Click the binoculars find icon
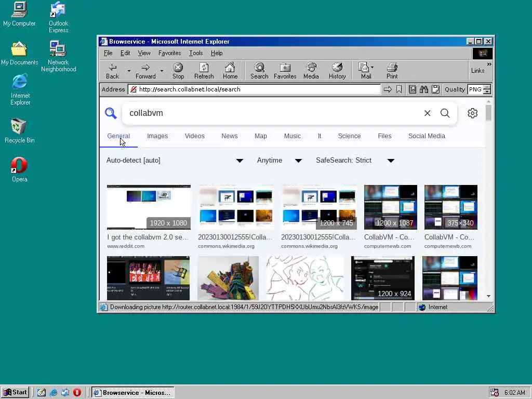532x399 pixels. 424,89
